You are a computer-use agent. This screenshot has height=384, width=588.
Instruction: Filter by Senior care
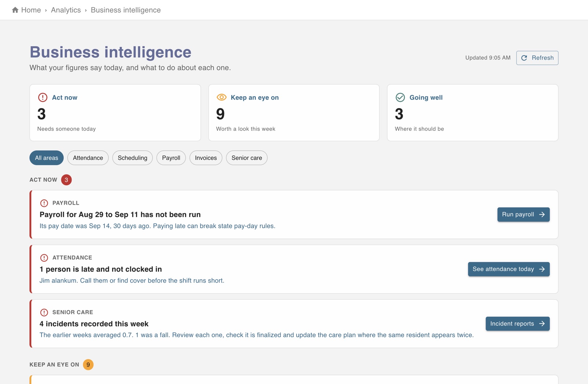[247, 158]
